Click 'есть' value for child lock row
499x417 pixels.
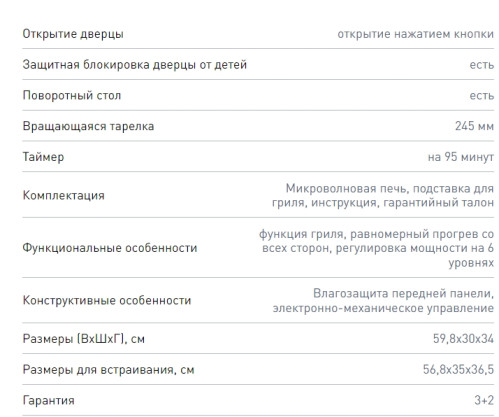[x=482, y=65]
